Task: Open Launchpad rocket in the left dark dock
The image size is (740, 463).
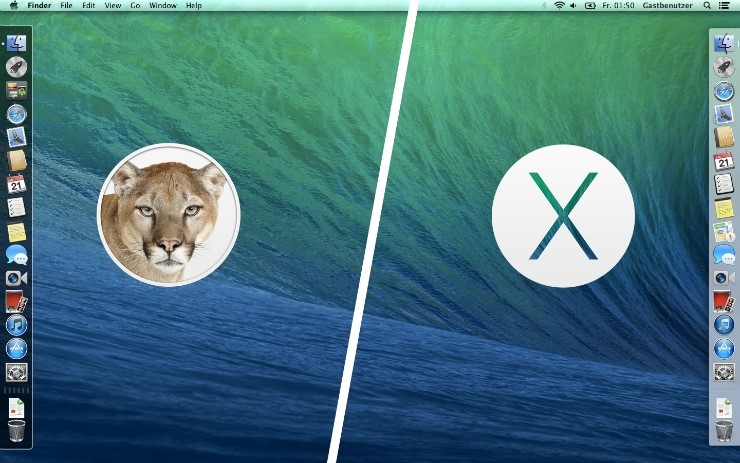Action: [x=17, y=67]
